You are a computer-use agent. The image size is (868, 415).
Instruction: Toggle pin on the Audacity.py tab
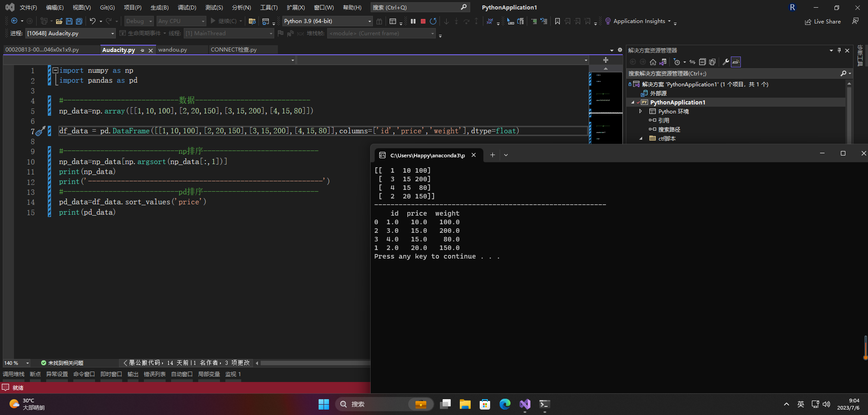click(x=142, y=50)
